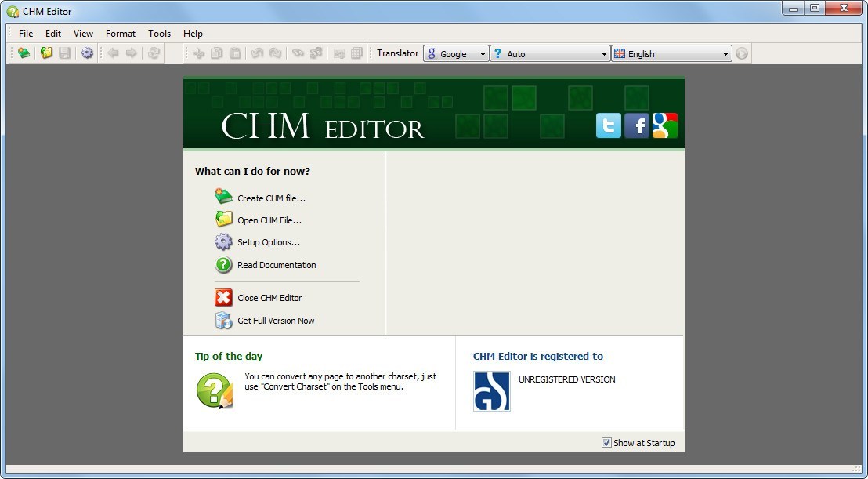Open the Facebook icon in banner
Viewport: 868px width, 479px height.
coord(637,125)
